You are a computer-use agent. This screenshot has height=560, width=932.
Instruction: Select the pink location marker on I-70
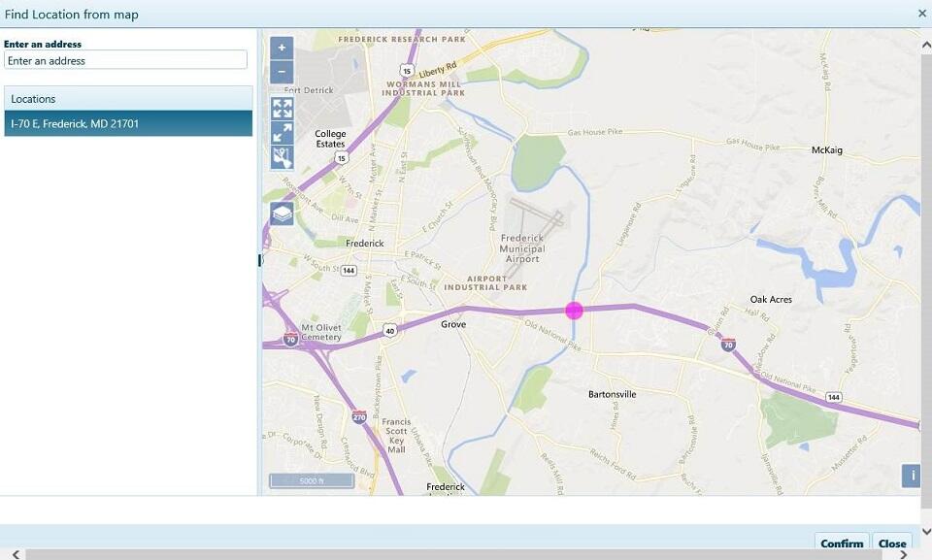coord(575,310)
